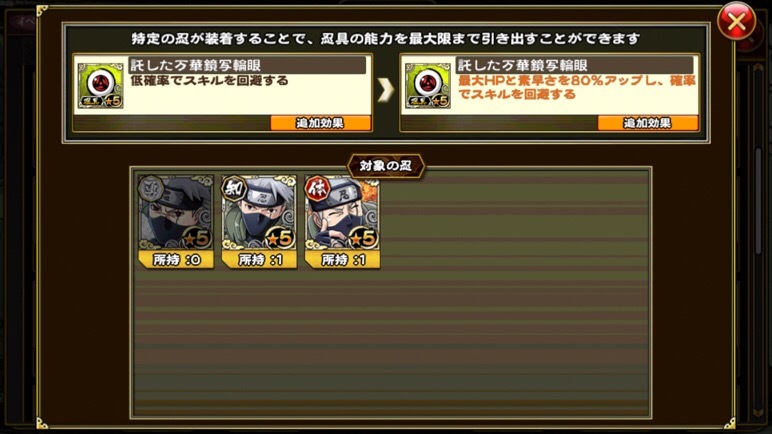Tap right 託した万華鏡写輪眼 title bar
The height and width of the screenshot is (434, 772).
(x=575, y=65)
